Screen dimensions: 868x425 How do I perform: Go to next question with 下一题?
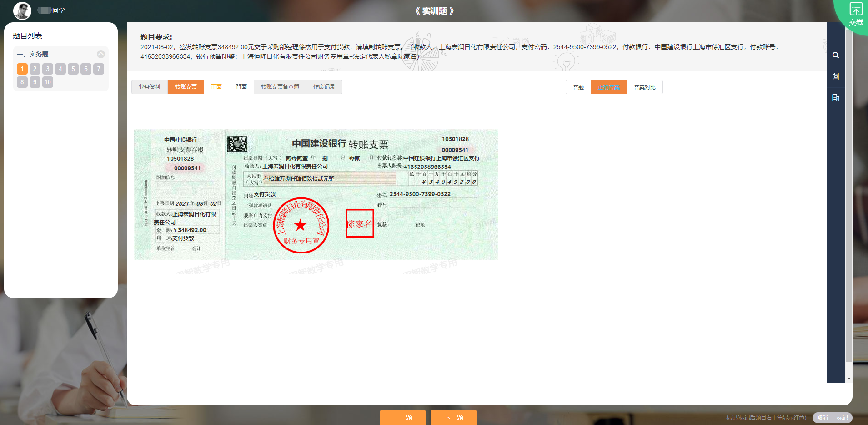tap(454, 417)
